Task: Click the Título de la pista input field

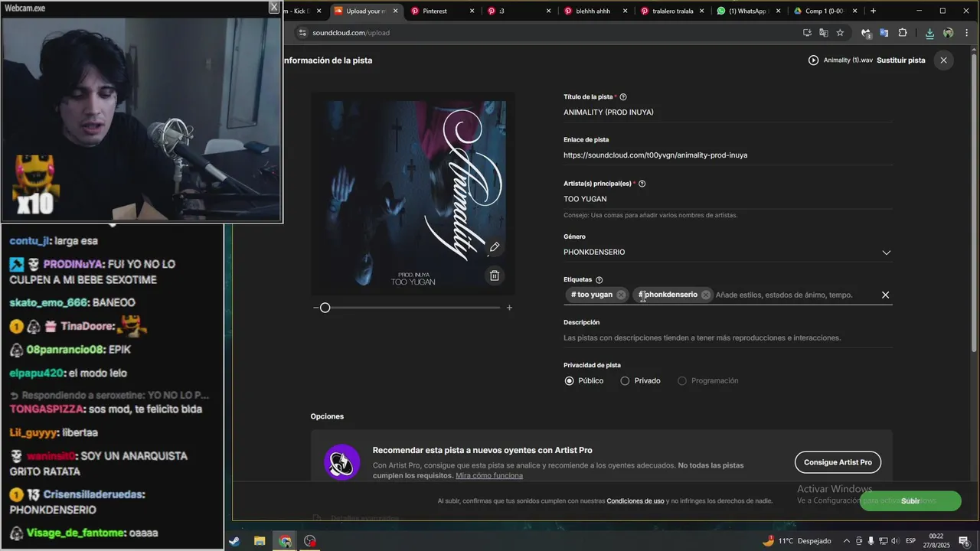Action: point(727,112)
